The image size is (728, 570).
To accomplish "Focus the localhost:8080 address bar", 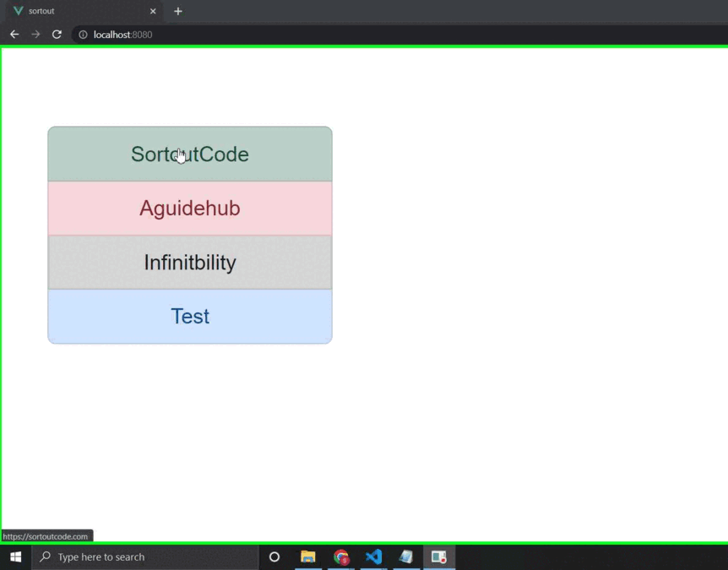I will coord(399,35).
